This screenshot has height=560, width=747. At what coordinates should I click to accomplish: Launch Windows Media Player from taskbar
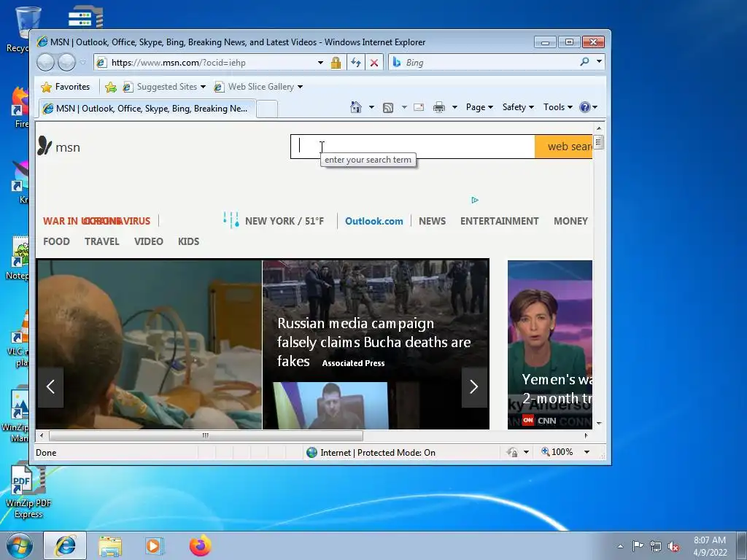click(154, 546)
